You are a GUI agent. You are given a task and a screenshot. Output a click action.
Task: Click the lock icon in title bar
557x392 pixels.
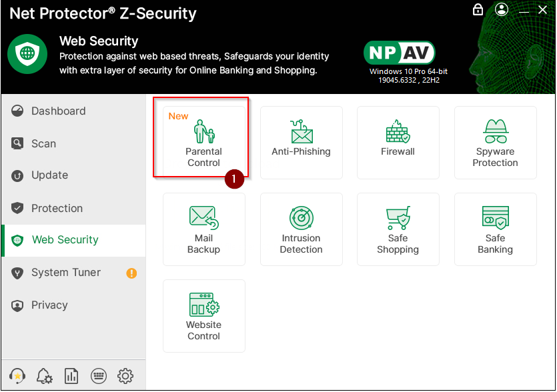tap(478, 10)
